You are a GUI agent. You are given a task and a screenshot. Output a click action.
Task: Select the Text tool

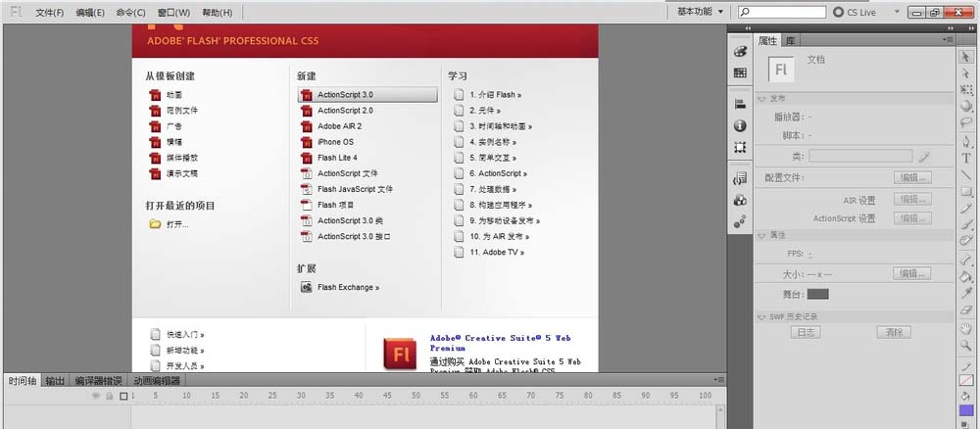[966, 159]
